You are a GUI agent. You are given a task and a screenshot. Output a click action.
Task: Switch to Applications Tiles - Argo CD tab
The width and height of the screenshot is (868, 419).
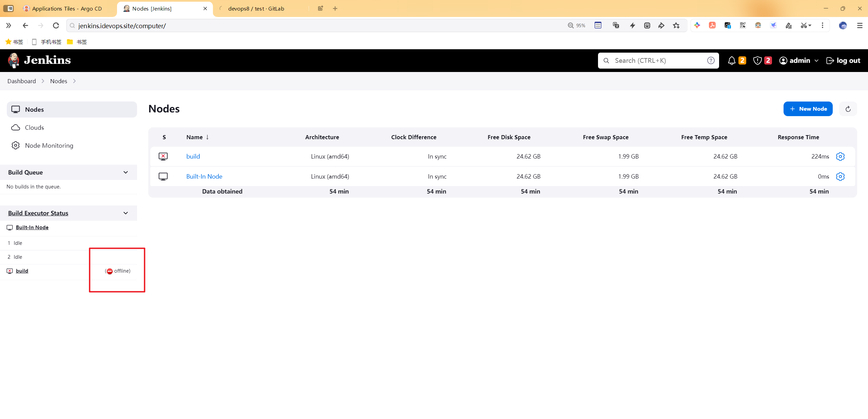(67, 8)
